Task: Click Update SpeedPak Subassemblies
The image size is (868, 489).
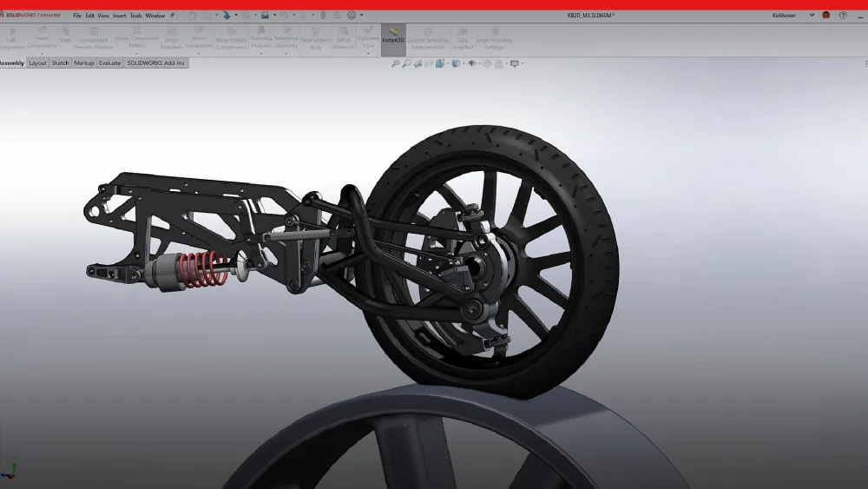Action: 429,39
